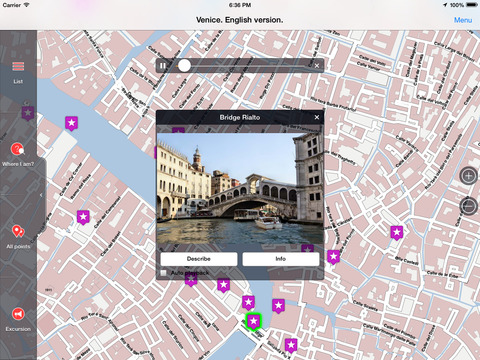Screen dimensions: 480x360
Task: Select the star marker at far upper-left canal
Action: point(71,123)
